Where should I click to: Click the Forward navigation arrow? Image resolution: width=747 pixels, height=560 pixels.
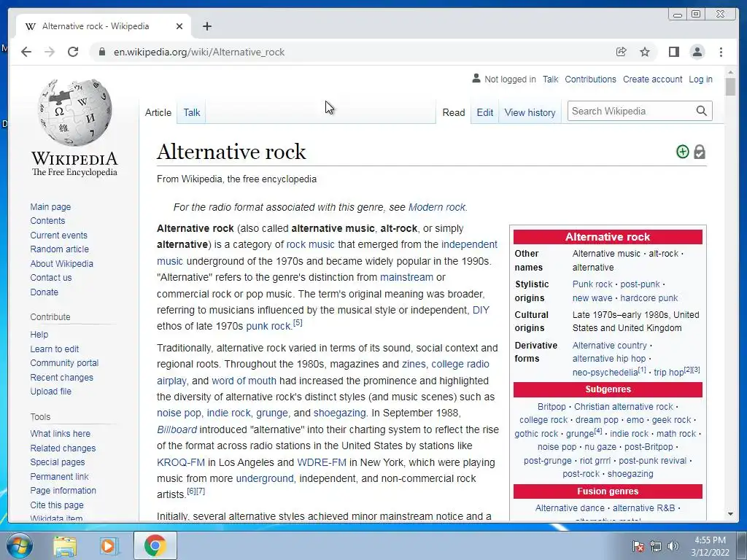tap(50, 52)
